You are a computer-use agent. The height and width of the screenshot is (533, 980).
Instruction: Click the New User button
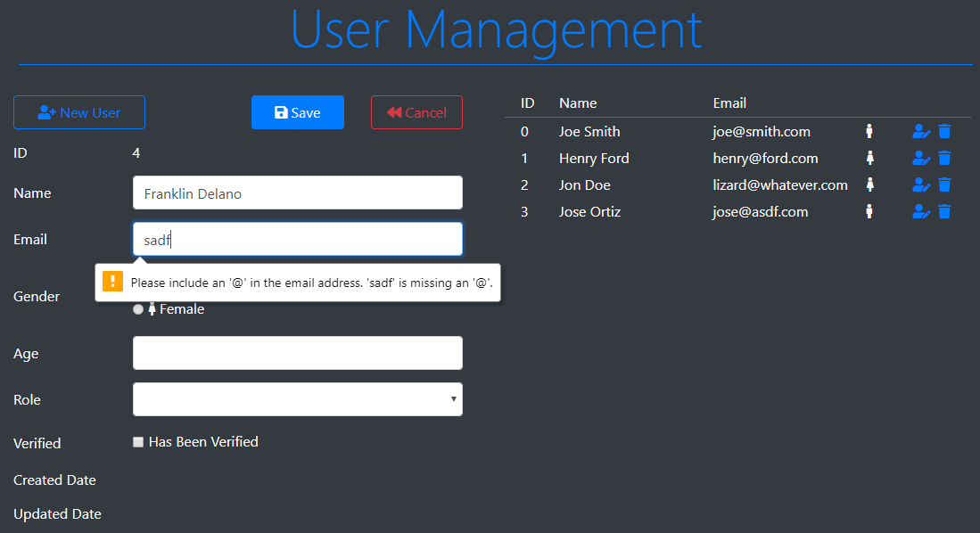[x=79, y=112]
